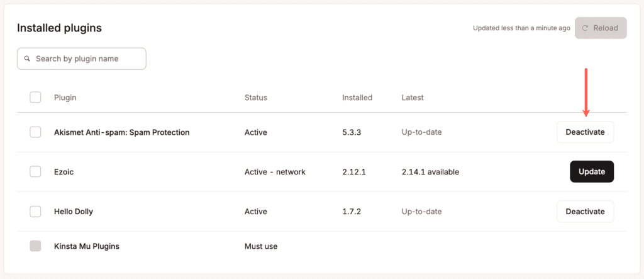
Task: Click the Latest column header
Action: click(413, 98)
